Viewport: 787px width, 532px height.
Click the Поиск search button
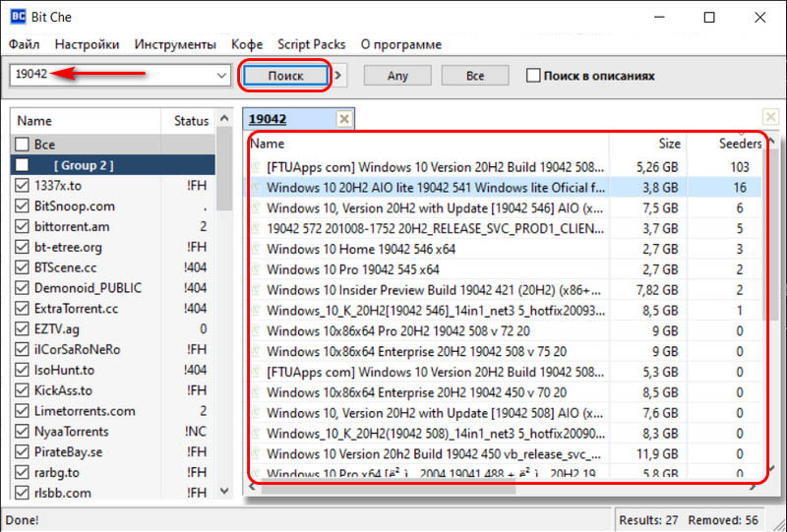coord(285,76)
